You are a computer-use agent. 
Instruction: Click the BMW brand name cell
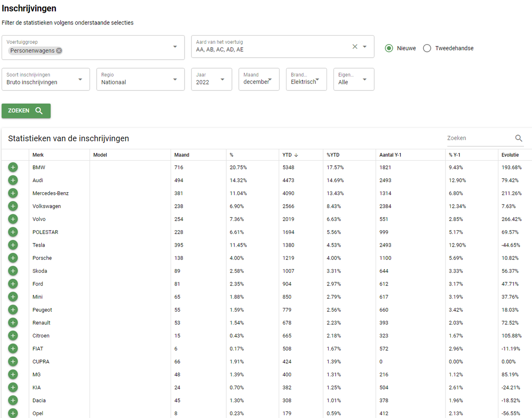39,167
